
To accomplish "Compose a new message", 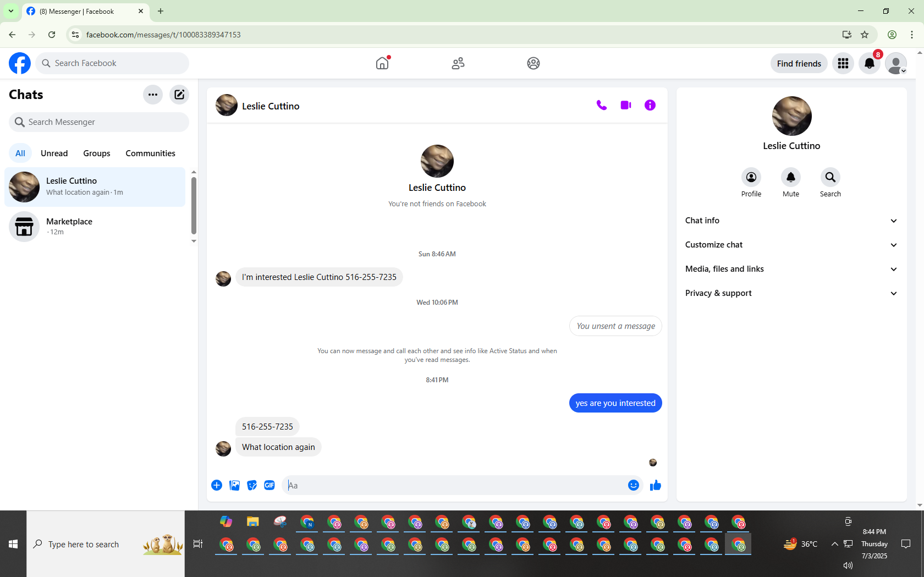I will (x=179, y=95).
